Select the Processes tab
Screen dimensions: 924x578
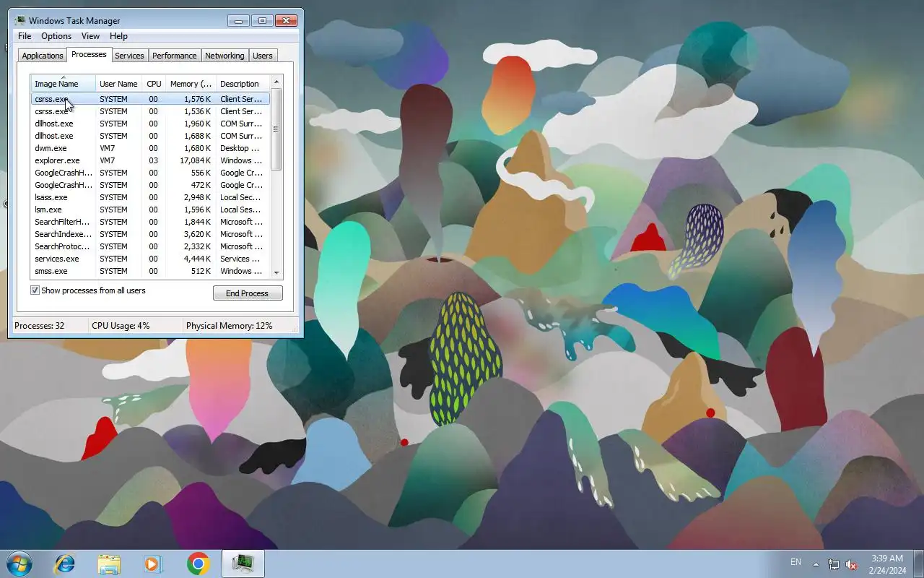click(x=89, y=54)
